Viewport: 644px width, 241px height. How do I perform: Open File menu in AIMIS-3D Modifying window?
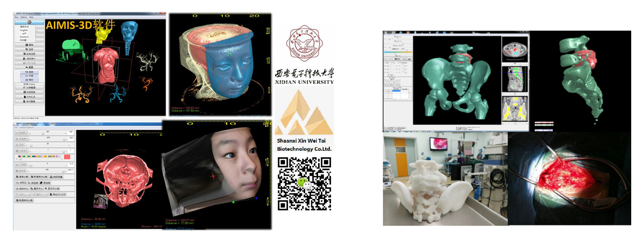click(x=16, y=128)
